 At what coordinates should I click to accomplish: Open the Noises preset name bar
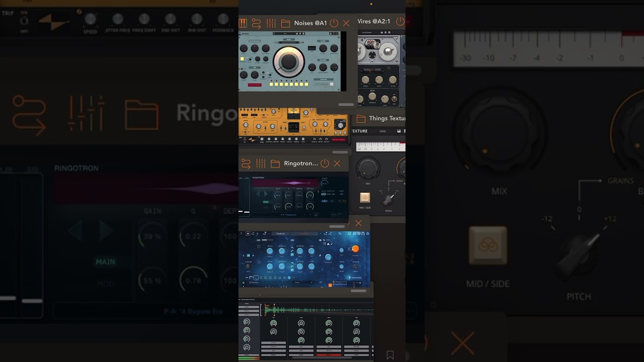pos(289,34)
